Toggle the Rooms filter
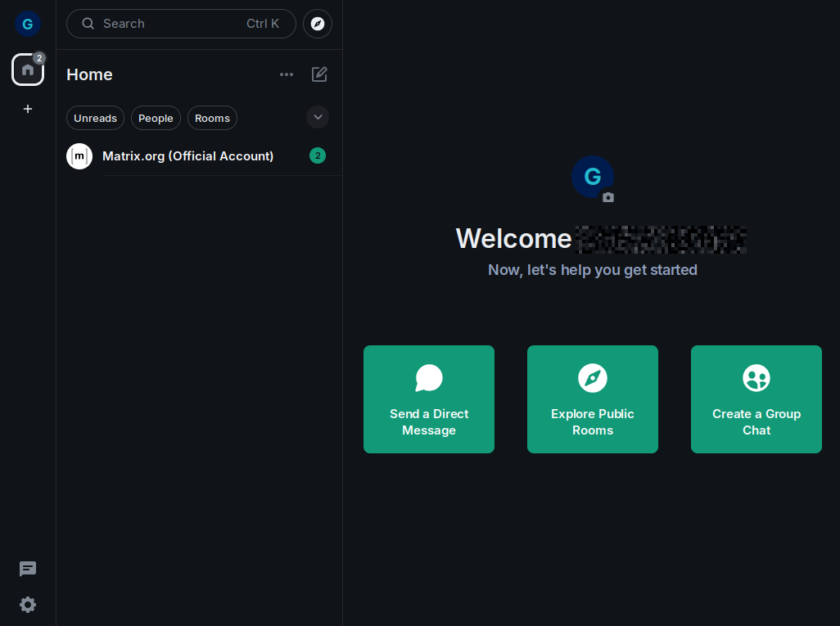Screen dimensions: 840x626 [x=212, y=118]
